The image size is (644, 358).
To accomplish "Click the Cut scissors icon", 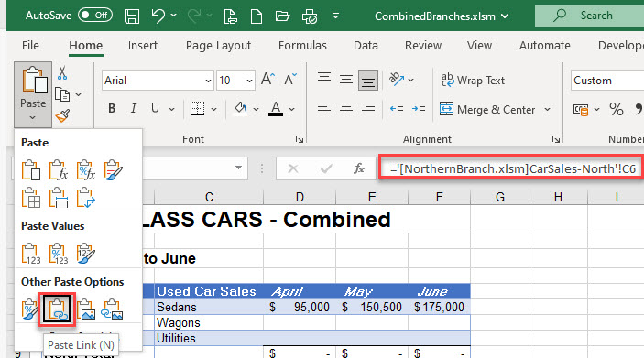I will 62,73.
